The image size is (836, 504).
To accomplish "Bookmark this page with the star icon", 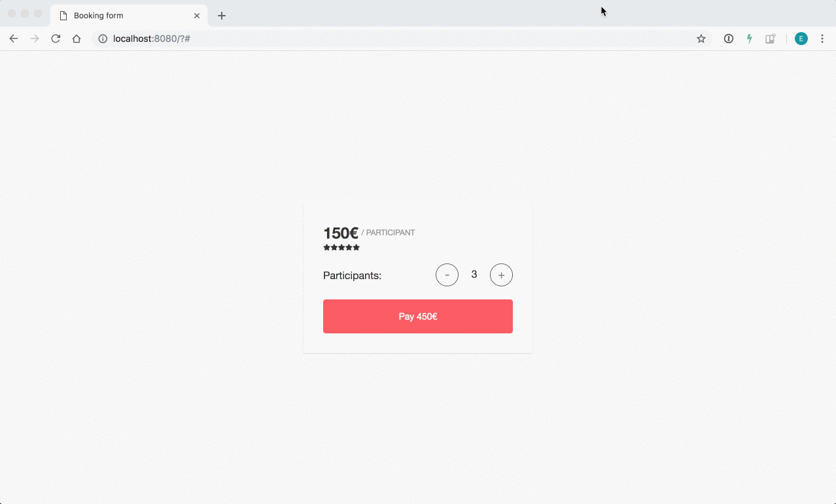I will (x=701, y=39).
